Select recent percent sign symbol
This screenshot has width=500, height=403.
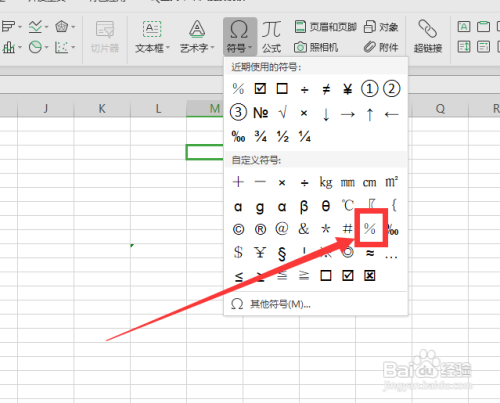(x=238, y=89)
